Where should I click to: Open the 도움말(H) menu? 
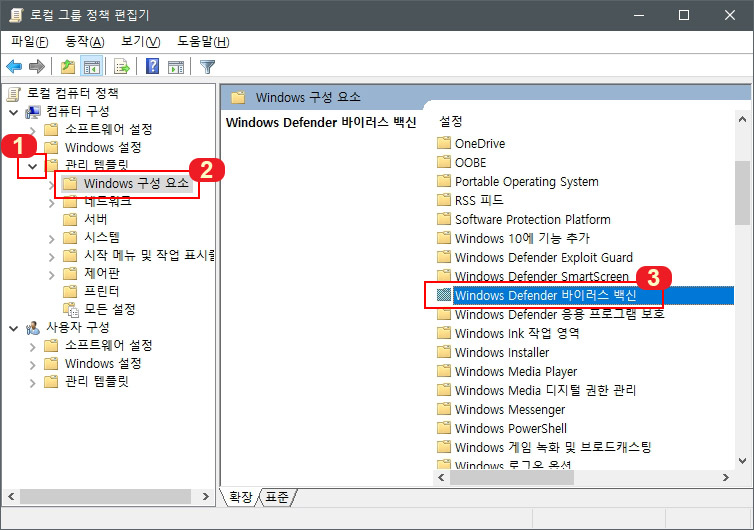(x=203, y=42)
